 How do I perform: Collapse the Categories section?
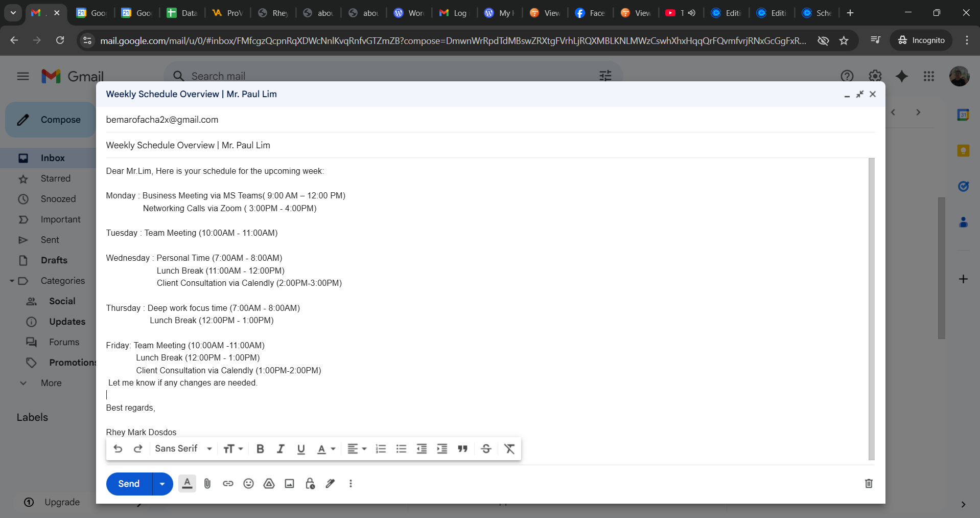pos(12,281)
